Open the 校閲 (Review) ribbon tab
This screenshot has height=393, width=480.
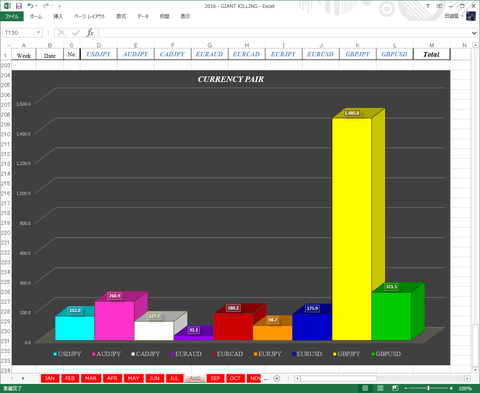[164, 16]
